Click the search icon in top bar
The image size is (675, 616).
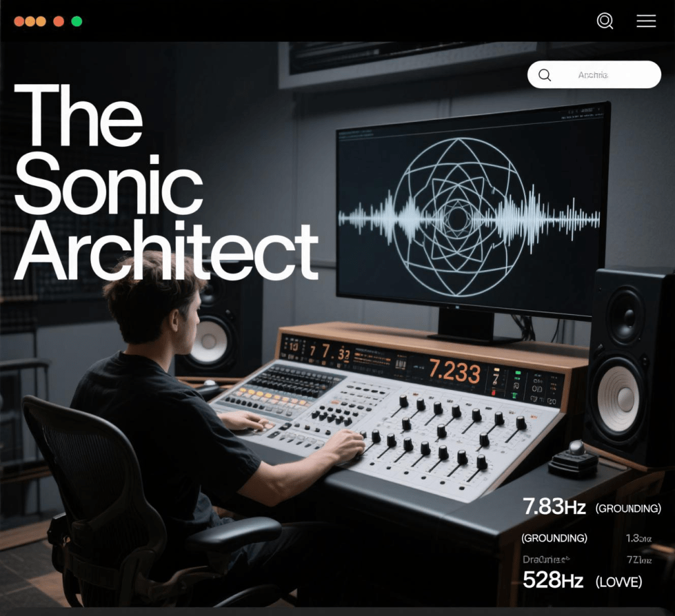(604, 21)
